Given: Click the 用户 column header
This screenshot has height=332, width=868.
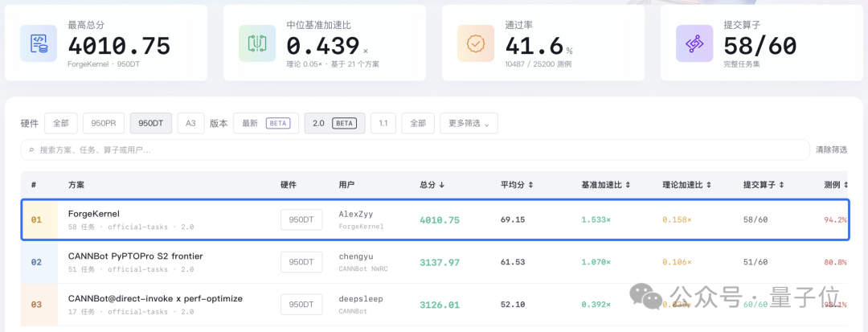Looking at the screenshot, I should tap(347, 185).
